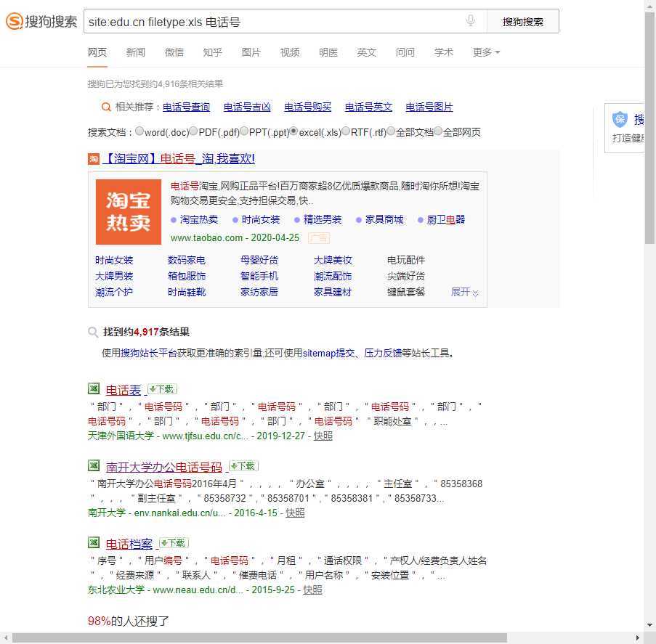The width and height of the screenshot is (656, 644).
Task: Select the PPT(.ppt) radio button
Action: tap(244, 131)
